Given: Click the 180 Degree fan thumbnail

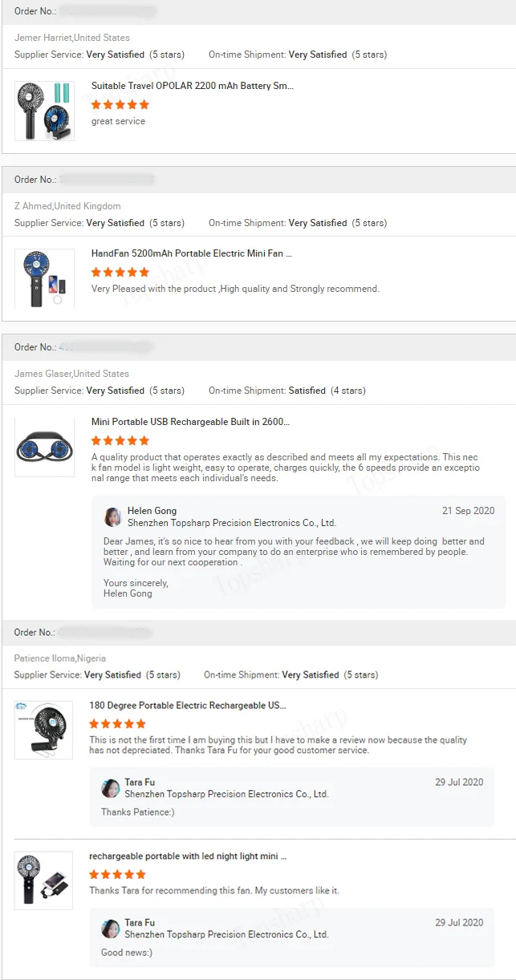Looking at the screenshot, I should (43, 730).
